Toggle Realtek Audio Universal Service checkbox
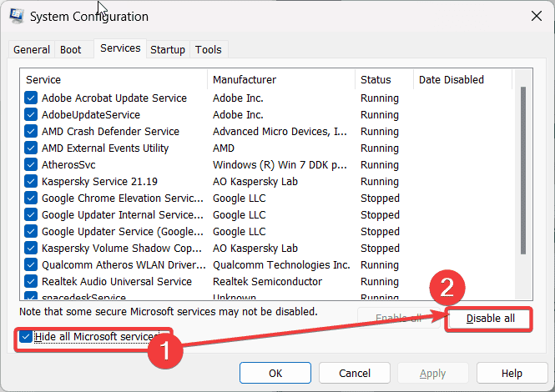Image resolution: width=555 pixels, height=392 pixels. coord(31,281)
